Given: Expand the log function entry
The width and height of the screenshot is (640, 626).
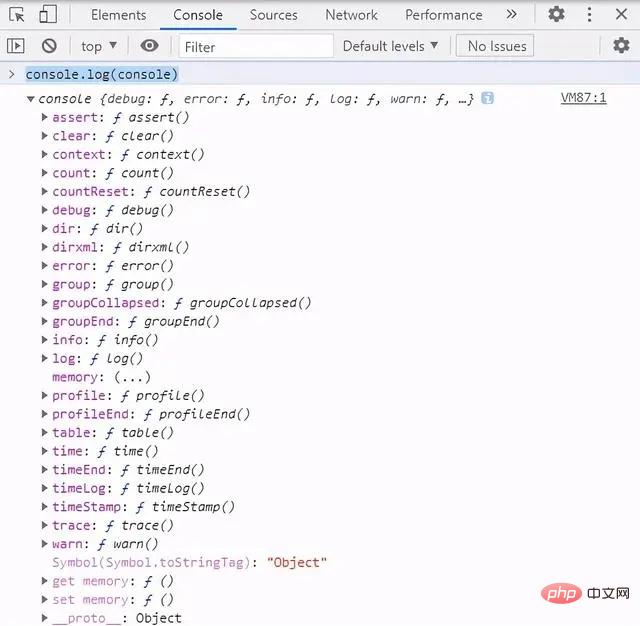Looking at the screenshot, I should (x=44, y=358).
